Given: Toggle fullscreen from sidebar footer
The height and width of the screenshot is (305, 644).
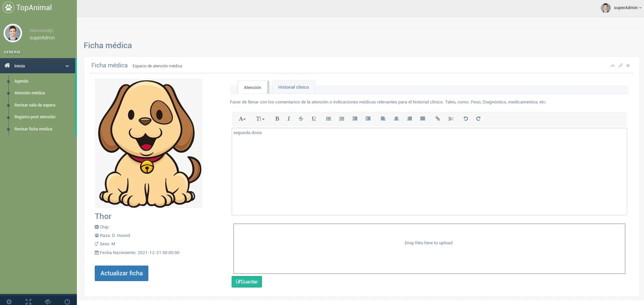Looking at the screenshot, I should point(28,302).
